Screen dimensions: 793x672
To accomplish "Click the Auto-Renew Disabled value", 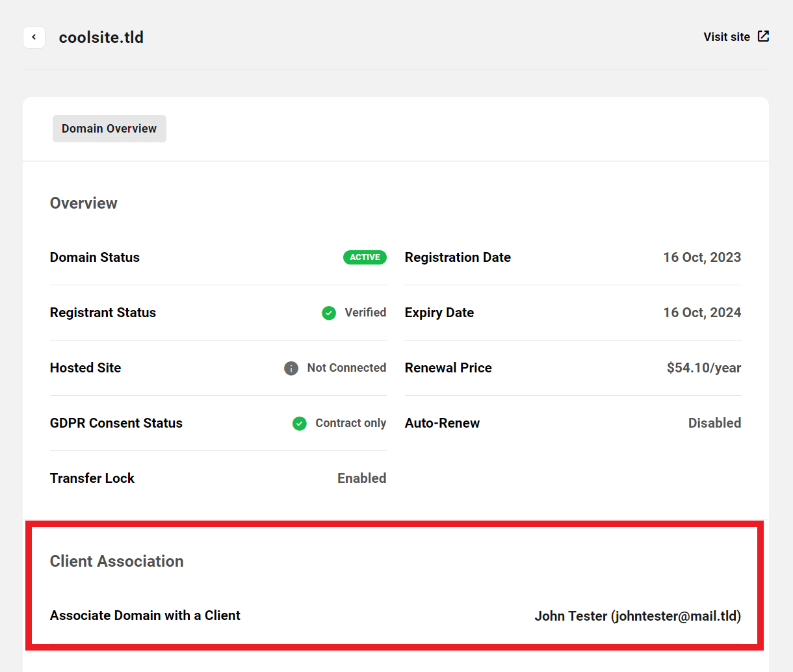I will tap(715, 423).
